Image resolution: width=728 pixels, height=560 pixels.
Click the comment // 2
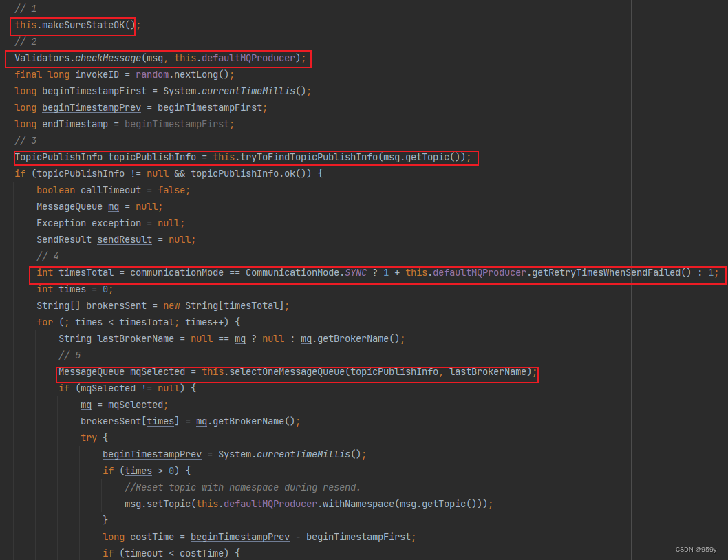click(x=25, y=42)
